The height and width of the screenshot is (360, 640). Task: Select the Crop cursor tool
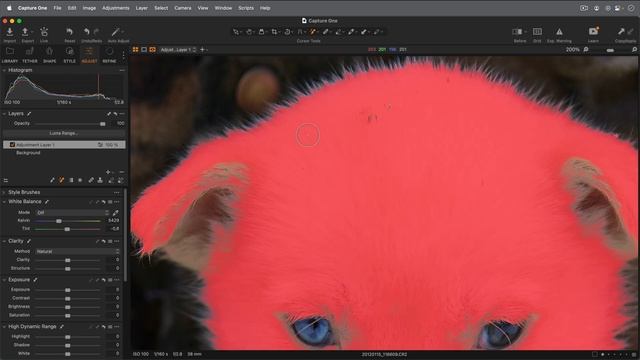click(274, 32)
